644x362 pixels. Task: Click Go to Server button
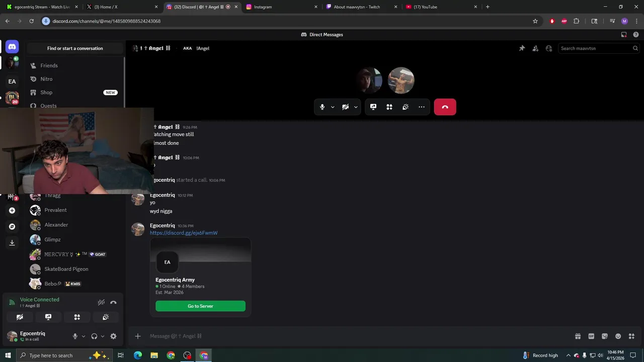click(x=200, y=306)
